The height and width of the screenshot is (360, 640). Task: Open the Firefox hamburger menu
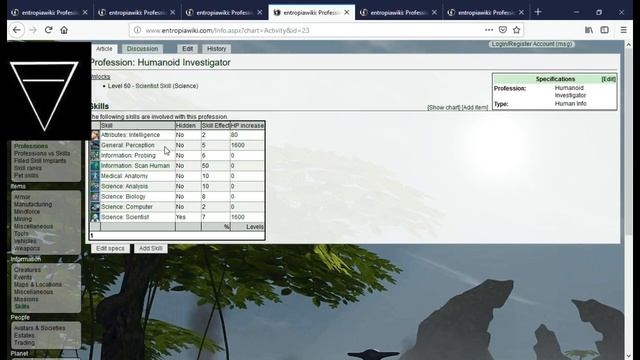(x=623, y=30)
